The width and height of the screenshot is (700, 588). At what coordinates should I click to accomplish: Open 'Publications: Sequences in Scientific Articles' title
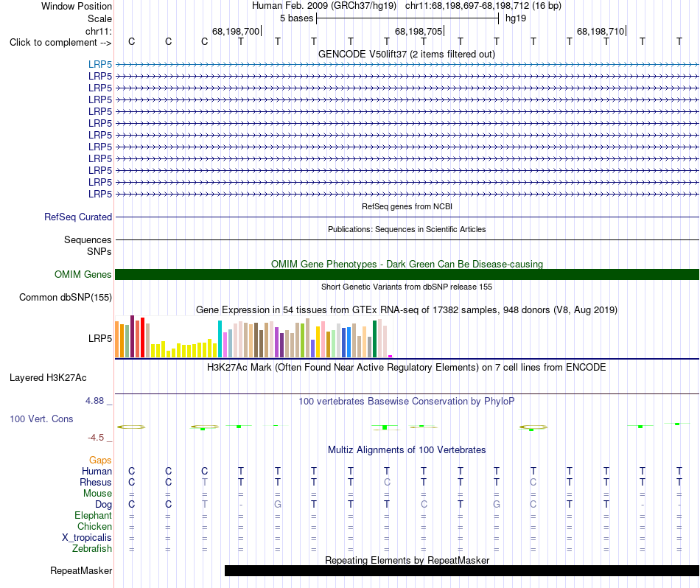tap(407, 229)
